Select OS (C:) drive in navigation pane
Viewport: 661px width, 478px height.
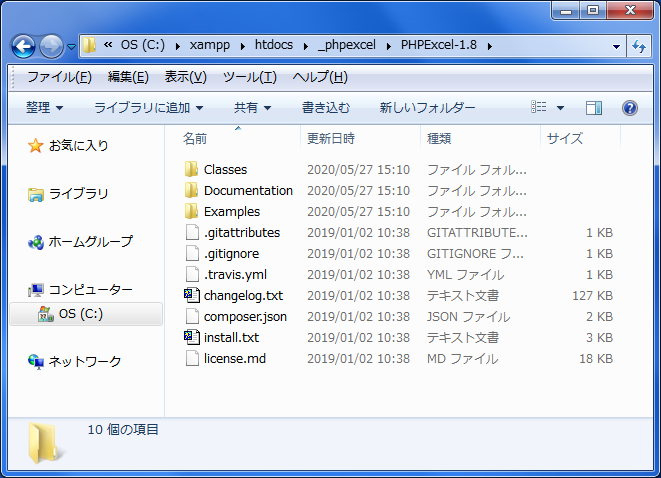coord(86,314)
